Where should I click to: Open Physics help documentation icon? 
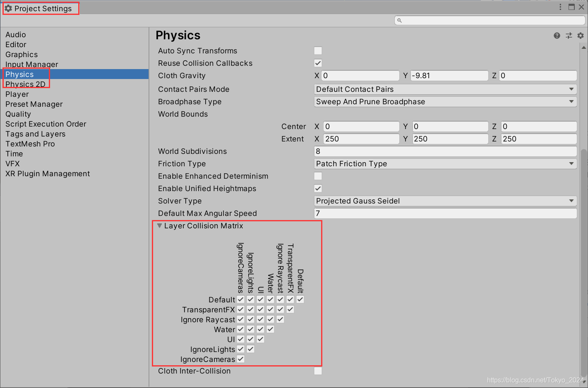557,36
